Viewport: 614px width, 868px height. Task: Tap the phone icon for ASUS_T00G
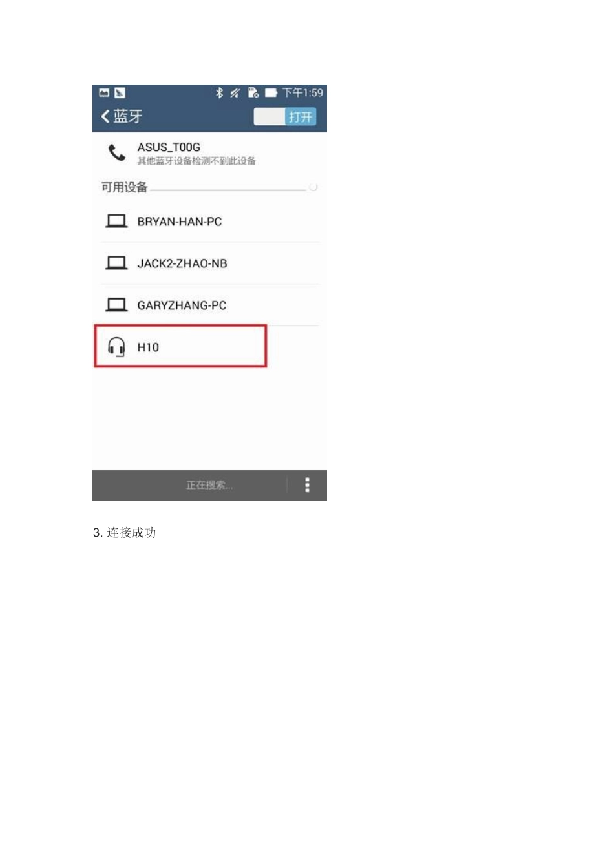pos(116,153)
